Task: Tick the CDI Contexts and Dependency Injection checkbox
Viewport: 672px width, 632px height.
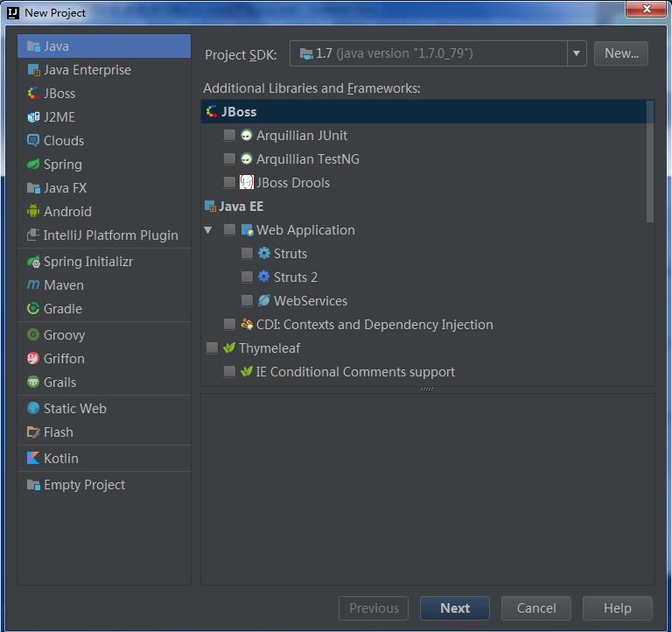Action: click(x=229, y=324)
